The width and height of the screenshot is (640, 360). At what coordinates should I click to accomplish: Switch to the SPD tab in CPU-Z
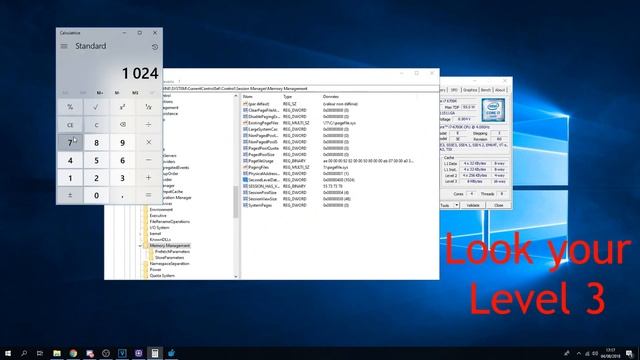pos(454,90)
